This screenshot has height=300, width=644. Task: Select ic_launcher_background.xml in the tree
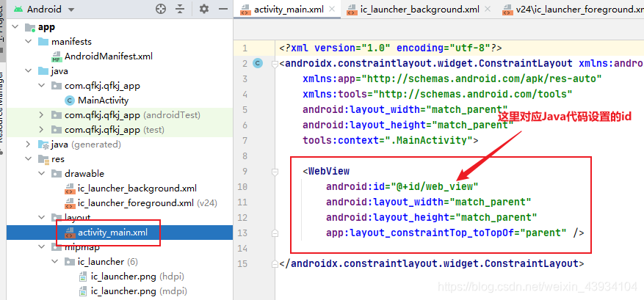[137, 189]
